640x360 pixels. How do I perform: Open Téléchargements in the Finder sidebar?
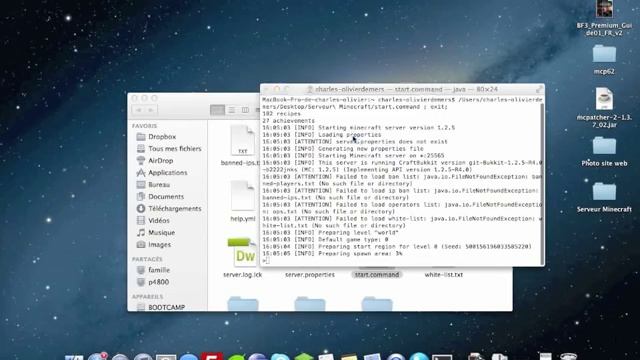click(174, 209)
